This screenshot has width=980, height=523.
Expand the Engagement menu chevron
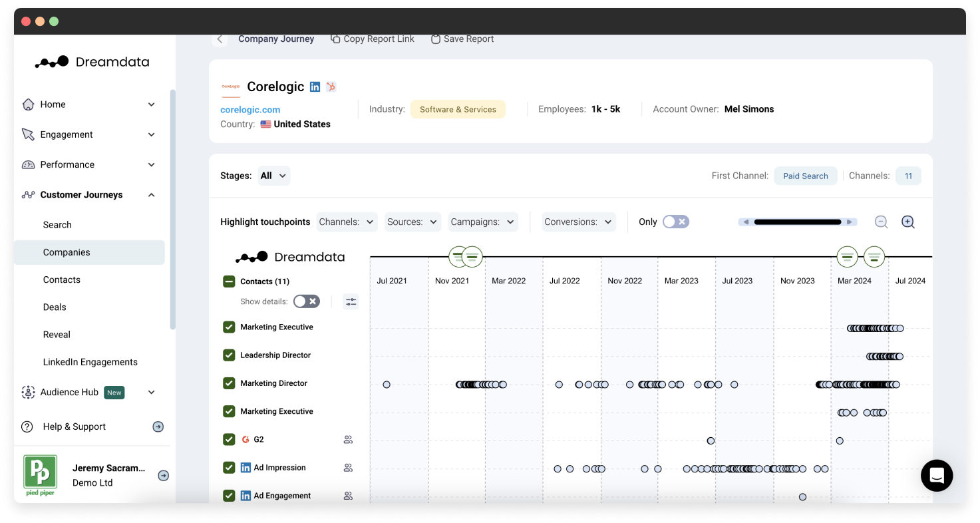(x=151, y=134)
